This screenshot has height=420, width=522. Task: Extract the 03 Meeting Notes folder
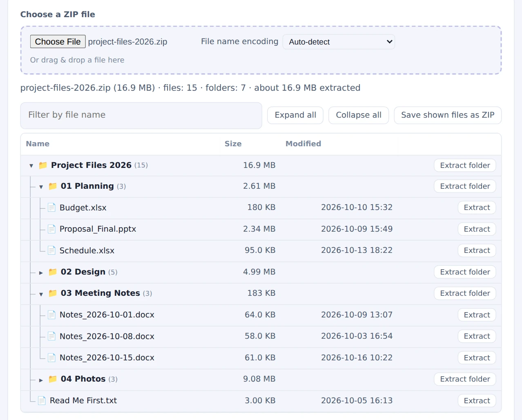pyautogui.click(x=465, y=293)
